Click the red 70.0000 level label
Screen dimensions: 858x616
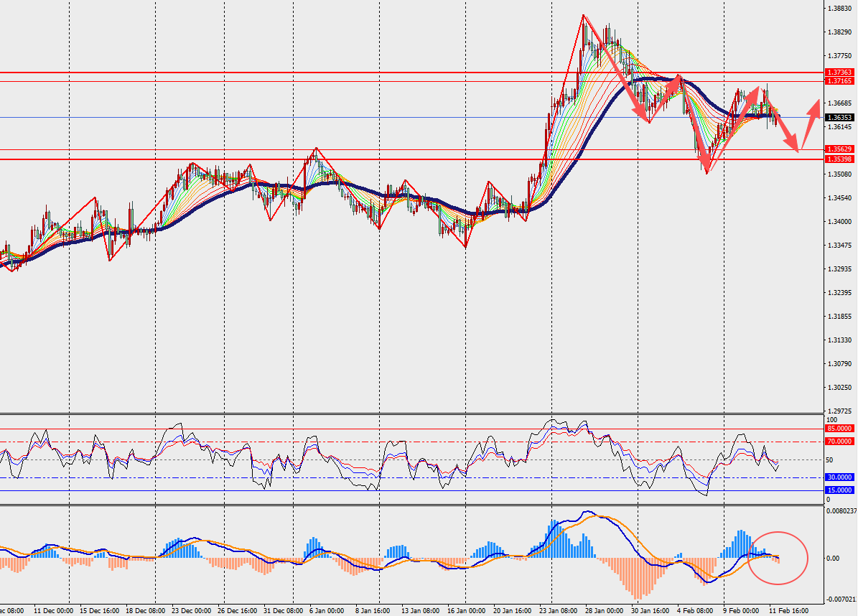pos(839,442)
